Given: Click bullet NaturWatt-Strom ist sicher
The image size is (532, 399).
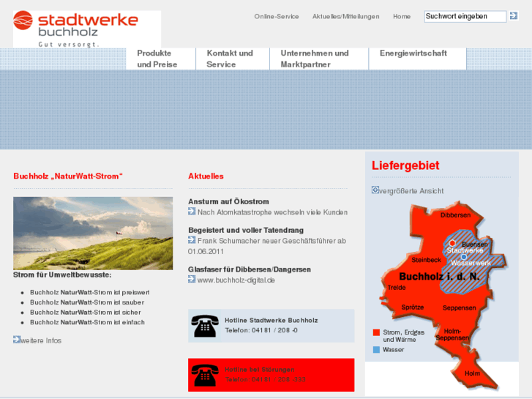Looking at the screenshot, I should (86, 312).
